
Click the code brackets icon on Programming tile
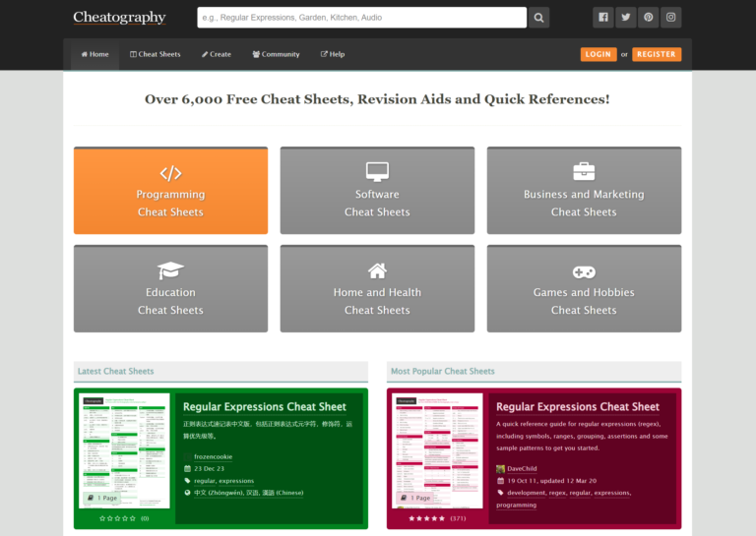(x=170, y=173)
